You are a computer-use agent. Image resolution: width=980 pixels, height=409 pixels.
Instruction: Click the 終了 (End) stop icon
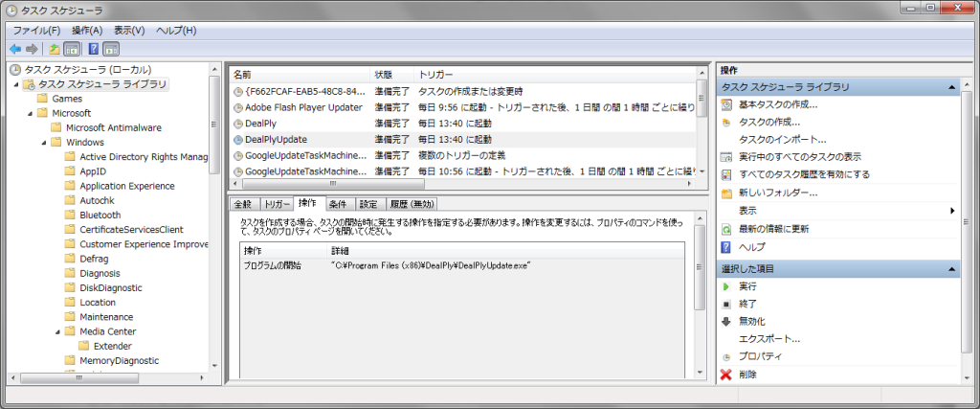pyautogui.click(x=726, y=304)
